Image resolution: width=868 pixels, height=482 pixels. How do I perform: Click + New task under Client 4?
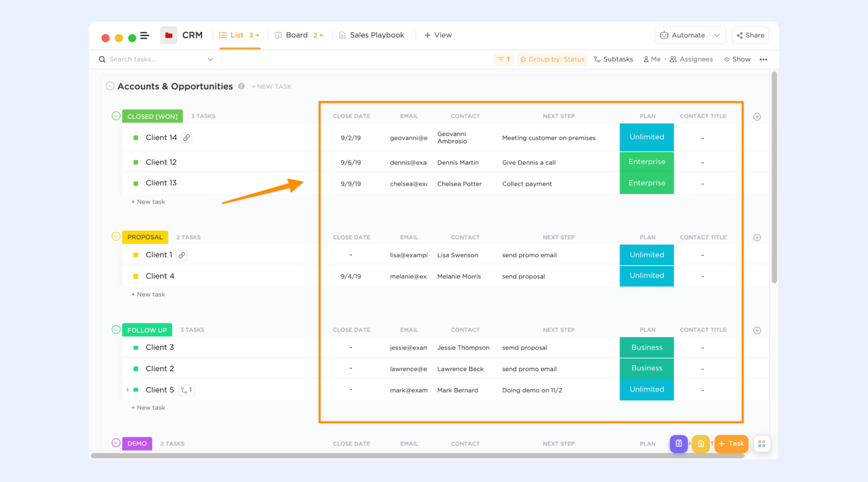click(x=148, y=294)
